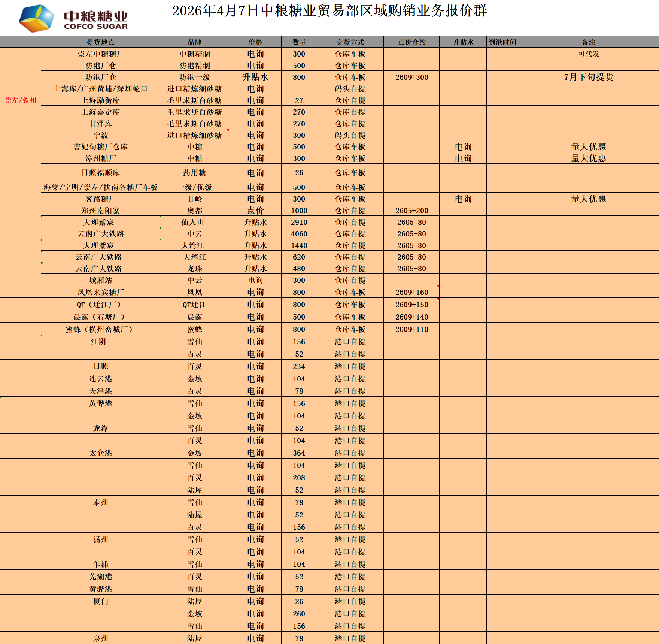Click the 数量 column header
Viewport: 659px width, 644px height.
tap(299, 42)
